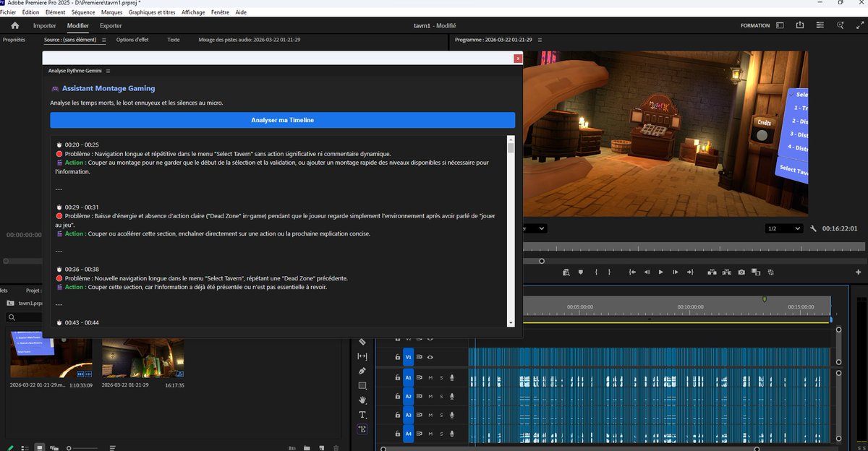The width and height of the screenshot is (868, 451).
Task: Click the Lift button
Action: [712, 272]
